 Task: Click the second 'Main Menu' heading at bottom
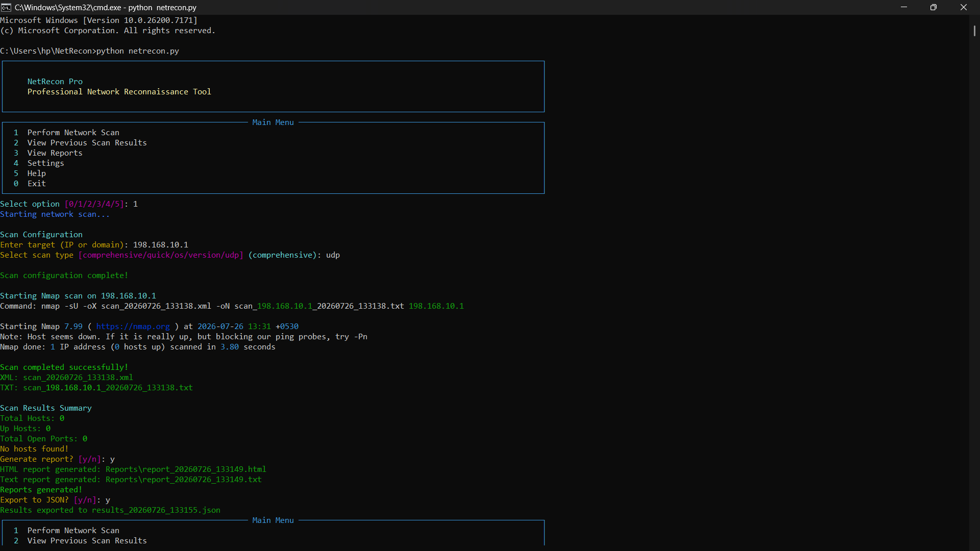[x=273, y=520]
